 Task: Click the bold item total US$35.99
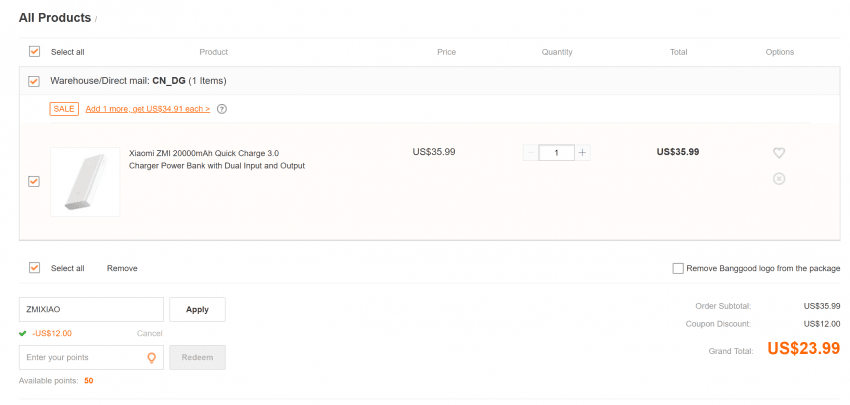pos(678,152)
